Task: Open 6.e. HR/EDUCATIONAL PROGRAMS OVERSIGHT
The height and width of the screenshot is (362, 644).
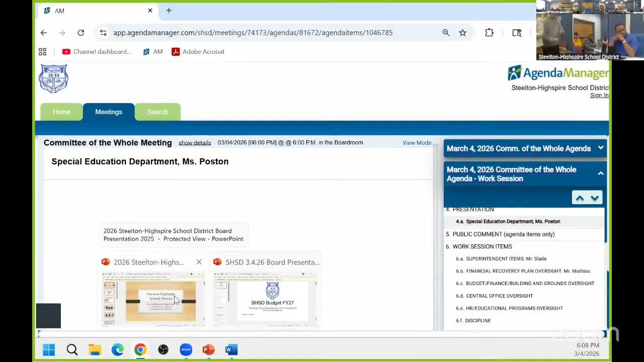Action: [509, 308]
